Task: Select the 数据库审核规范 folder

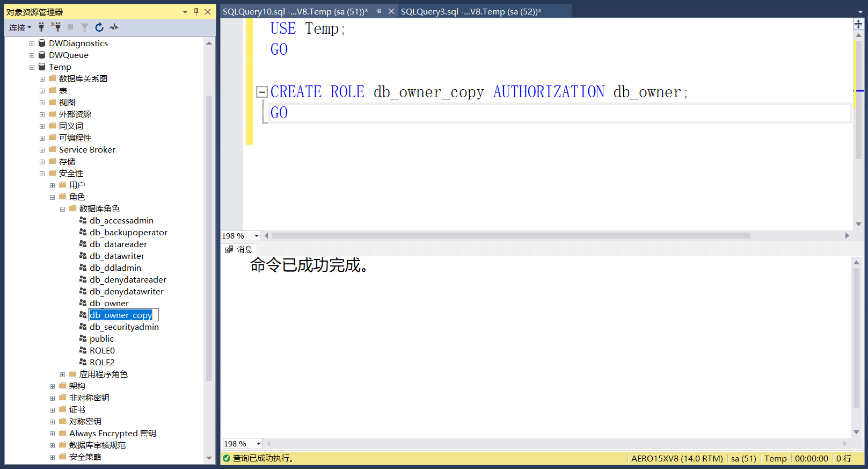Action: coord(97,445)
